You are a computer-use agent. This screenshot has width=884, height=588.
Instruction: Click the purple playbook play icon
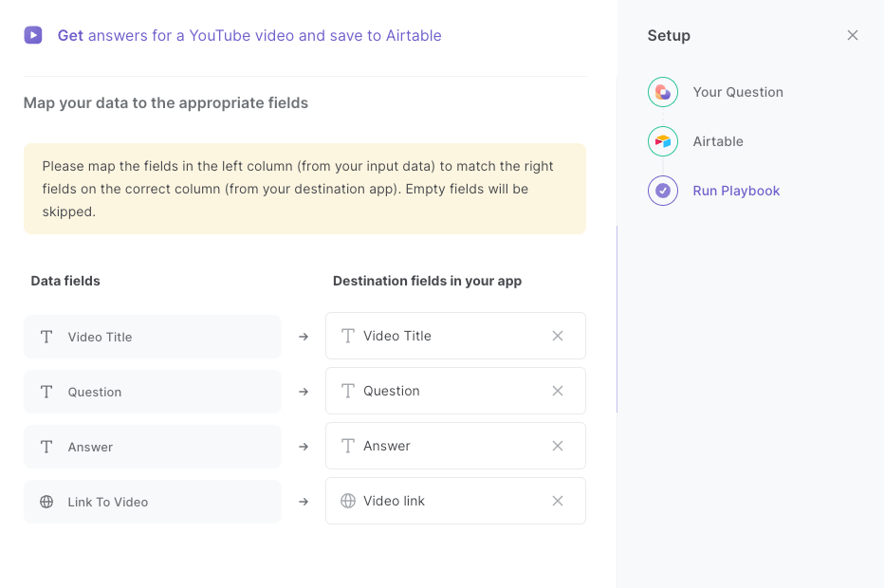tap(32, 35)
